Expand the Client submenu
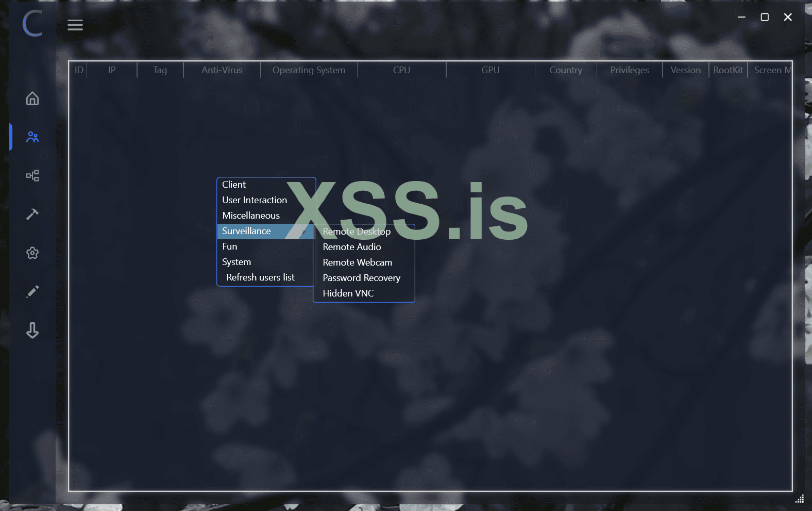This screenshot has width=812, height=511. 266,185
